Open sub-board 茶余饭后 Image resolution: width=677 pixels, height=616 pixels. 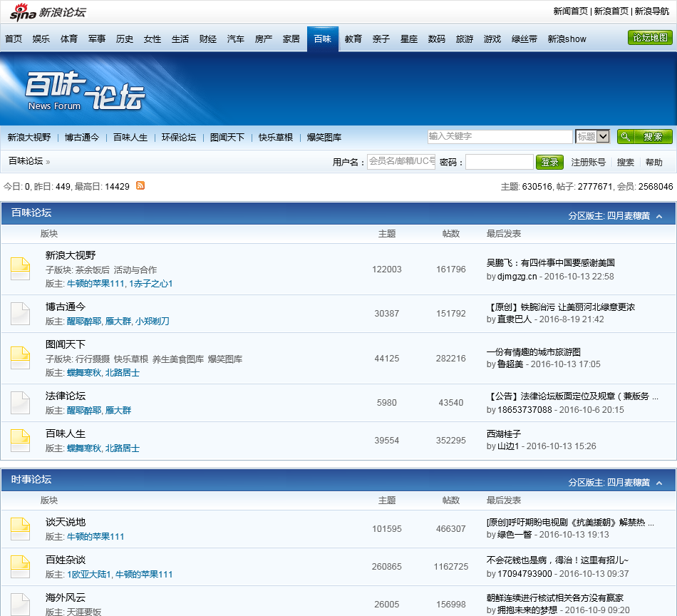tap(93, 270)
